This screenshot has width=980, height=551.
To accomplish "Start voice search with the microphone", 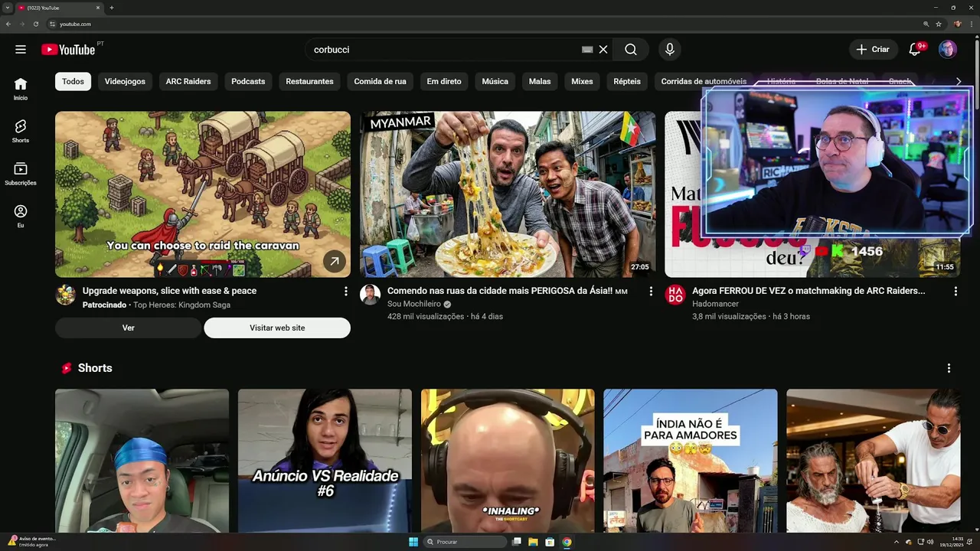I will 670,49.
